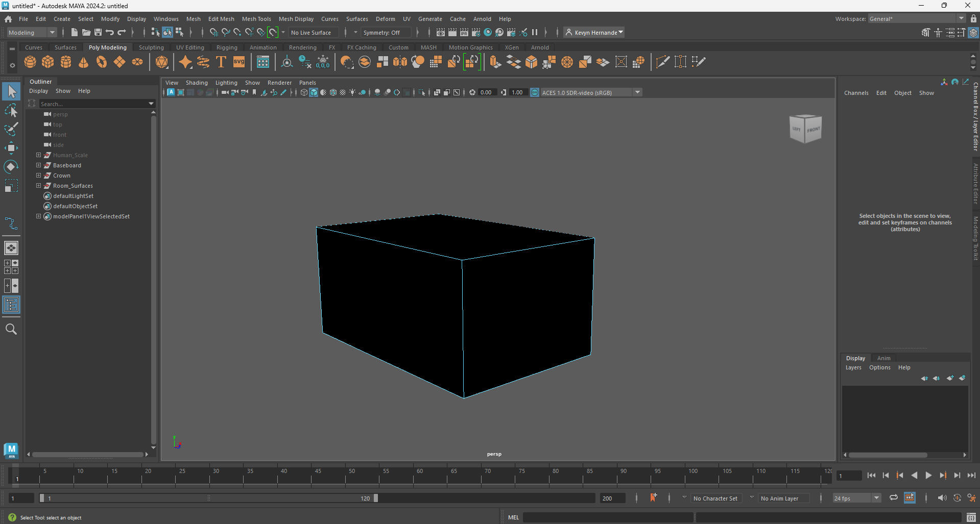Switch to the Sculpting shelf tab
The height and width of the screenshot is (524, 980).
(x=151, y=47)
